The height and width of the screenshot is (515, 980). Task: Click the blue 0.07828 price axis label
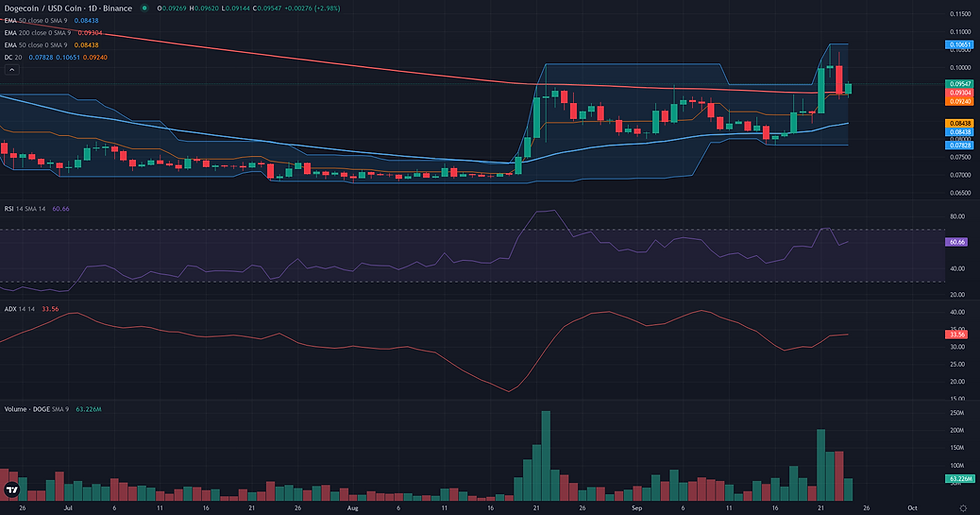point(959,145)
